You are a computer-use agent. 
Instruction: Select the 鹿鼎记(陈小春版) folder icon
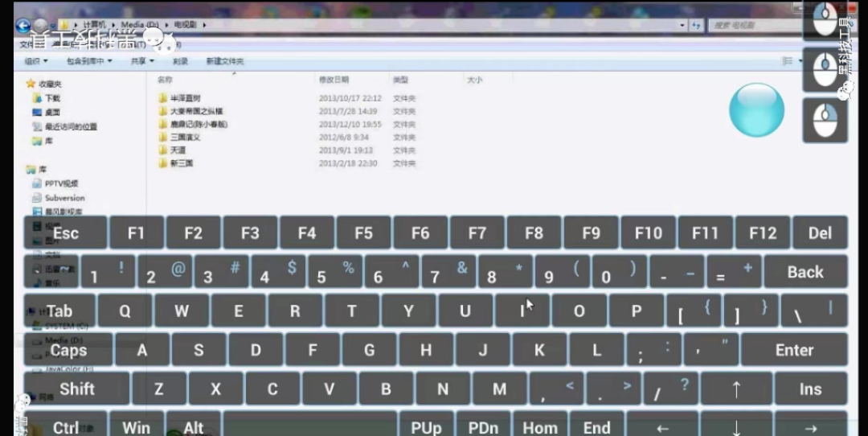[x=162, y=124]
